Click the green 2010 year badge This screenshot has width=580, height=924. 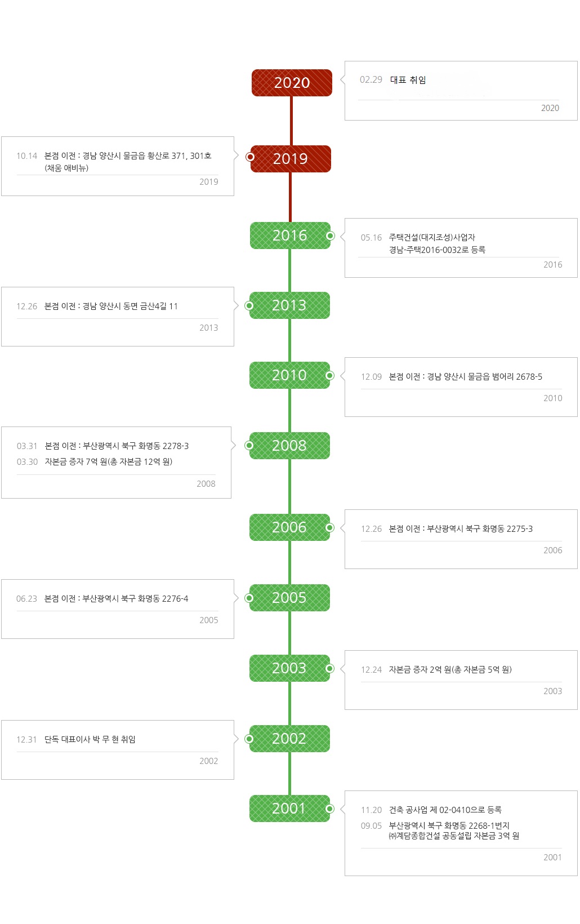click(x=289, y=375)
